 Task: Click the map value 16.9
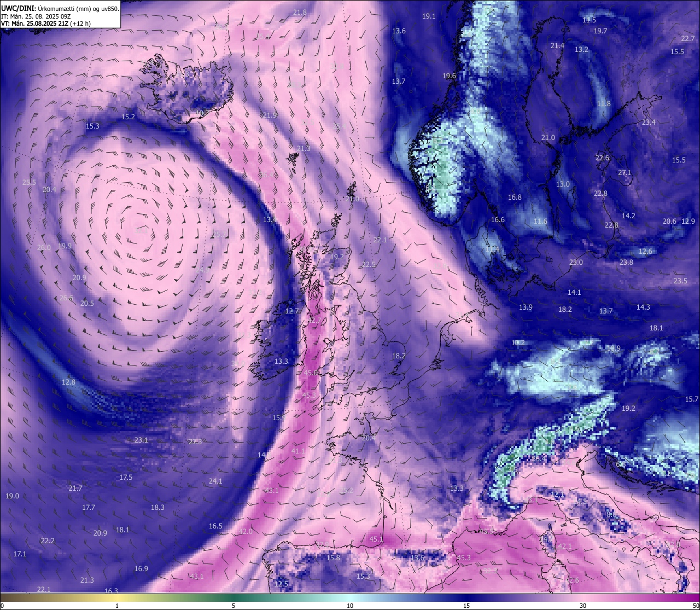(141, 569)
